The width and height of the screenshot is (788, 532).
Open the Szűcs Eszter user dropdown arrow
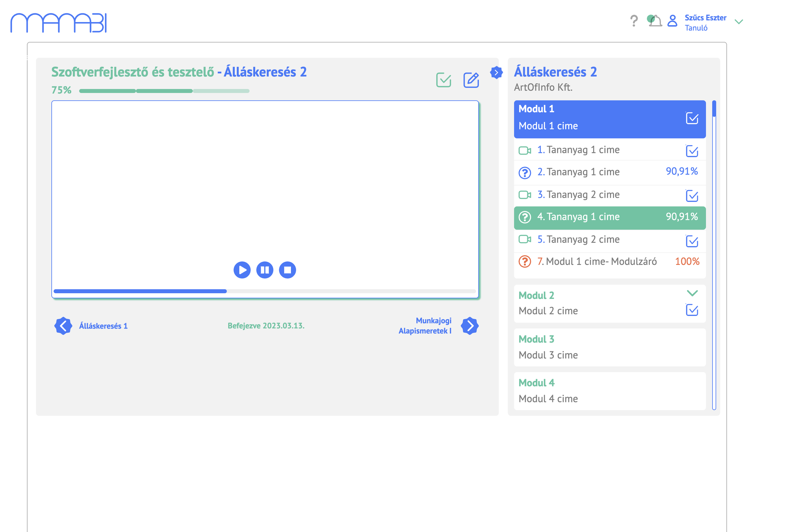pyautogui.click(x=739, y=22)
